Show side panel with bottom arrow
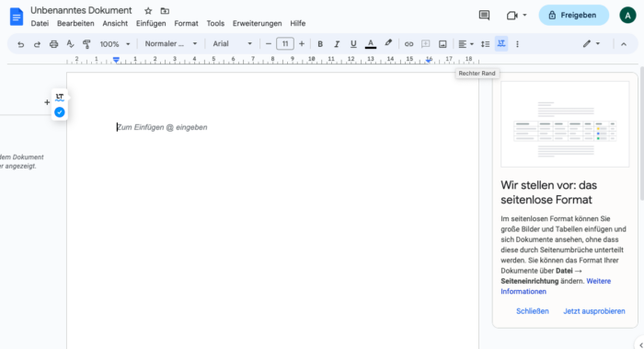The height and width of the screenshot is (349, 644). pos(640,345)
